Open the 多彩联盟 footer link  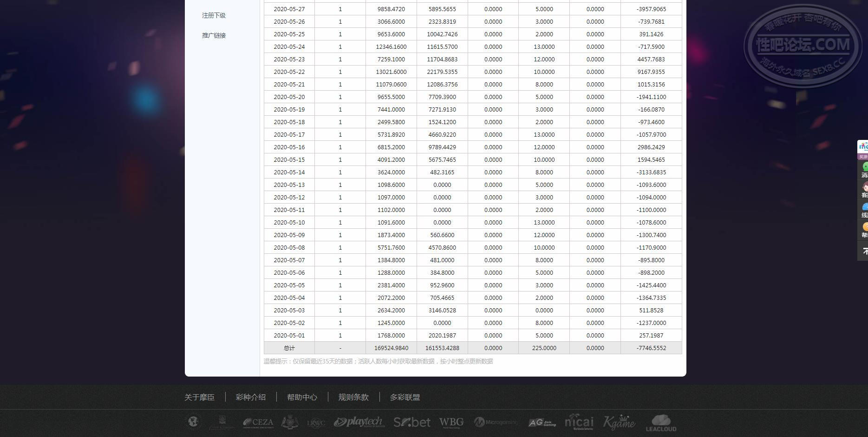point(405,397)
